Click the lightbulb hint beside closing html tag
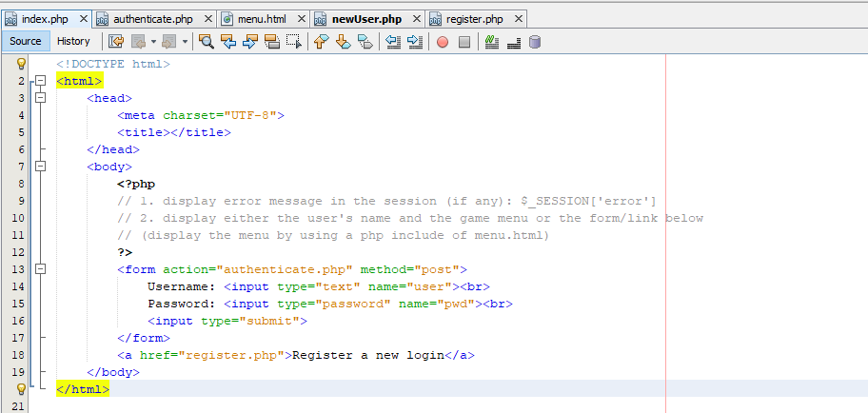 [21, 388]
